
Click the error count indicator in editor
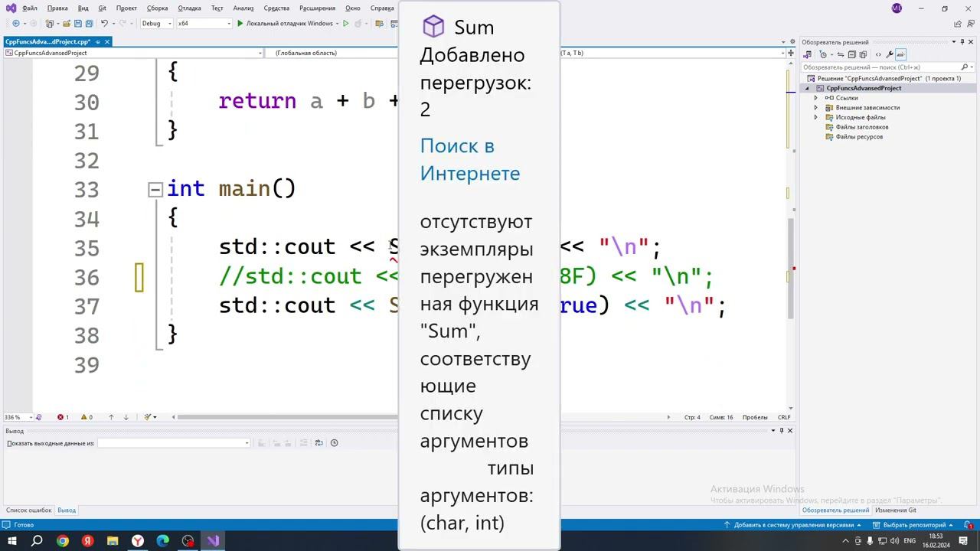tap(63, 417)
